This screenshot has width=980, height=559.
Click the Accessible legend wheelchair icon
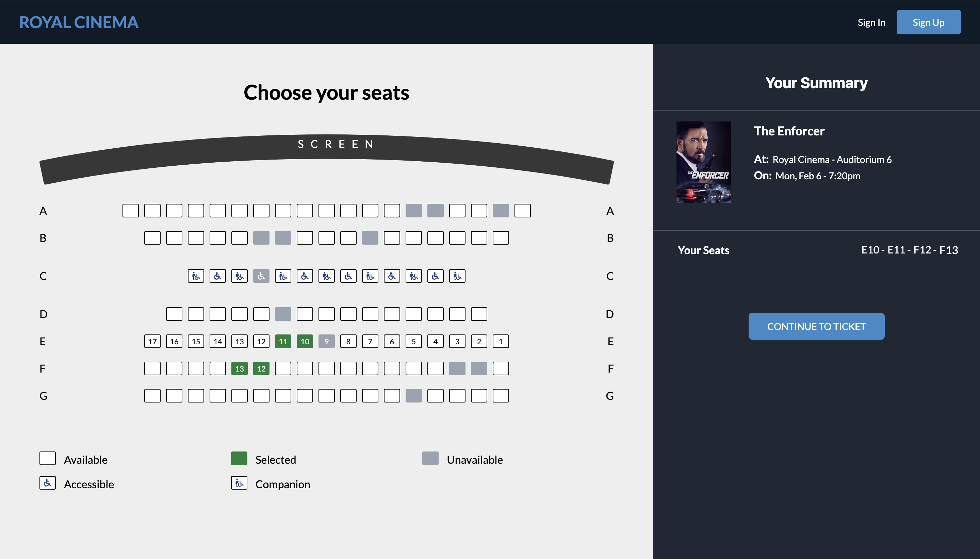tap(48, 483)
